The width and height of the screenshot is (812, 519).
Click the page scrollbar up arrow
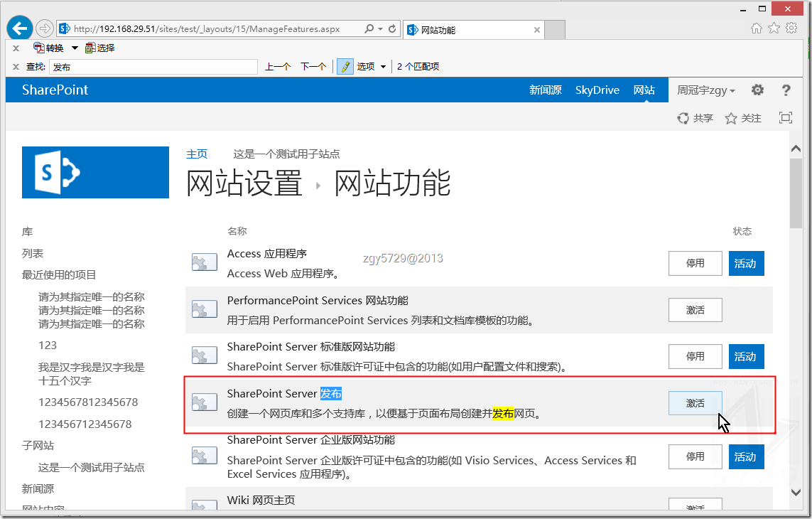tap(796, 149)
